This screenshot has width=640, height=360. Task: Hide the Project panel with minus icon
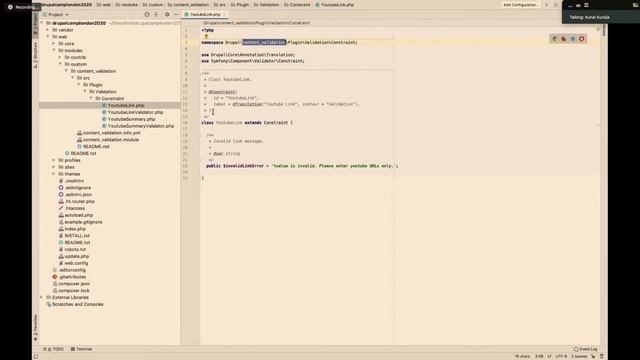coord(176,14)
